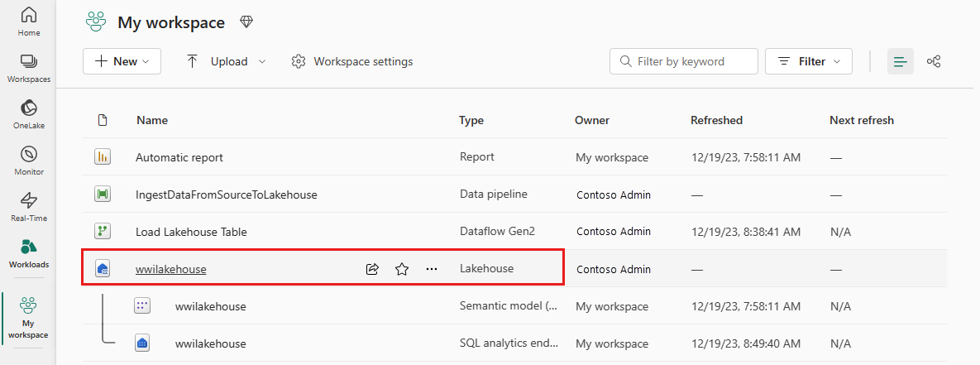Screen dimensions: 980x365
Task: Click the Dataflow Gen2 icon for Load Lakehouse Table
Action: point(103,232)
